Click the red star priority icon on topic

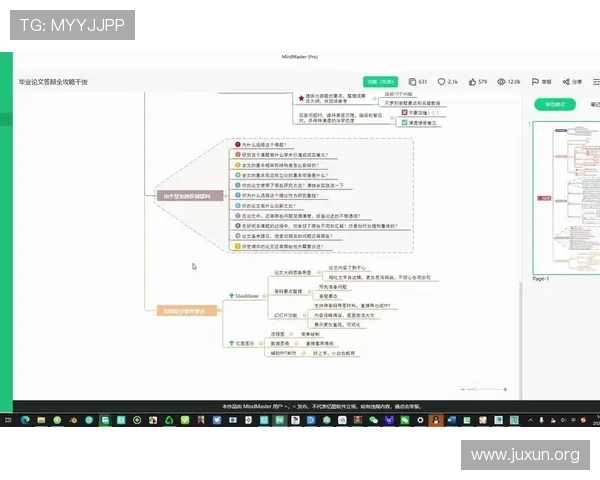pyautogui.click(x=301, y=98)
